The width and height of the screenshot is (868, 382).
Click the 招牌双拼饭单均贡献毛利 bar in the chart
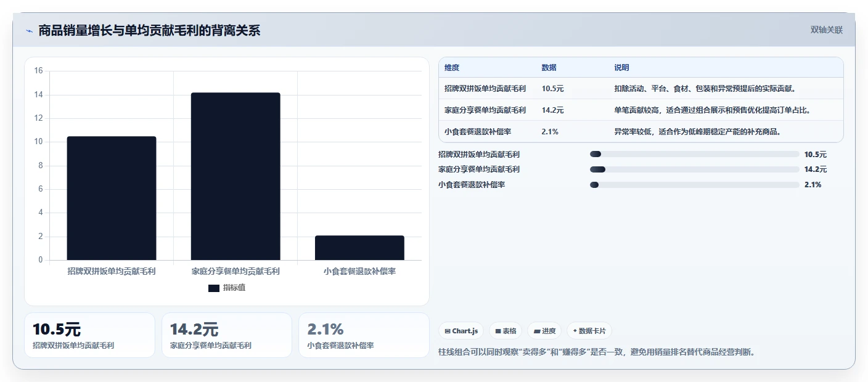(112, 198)
